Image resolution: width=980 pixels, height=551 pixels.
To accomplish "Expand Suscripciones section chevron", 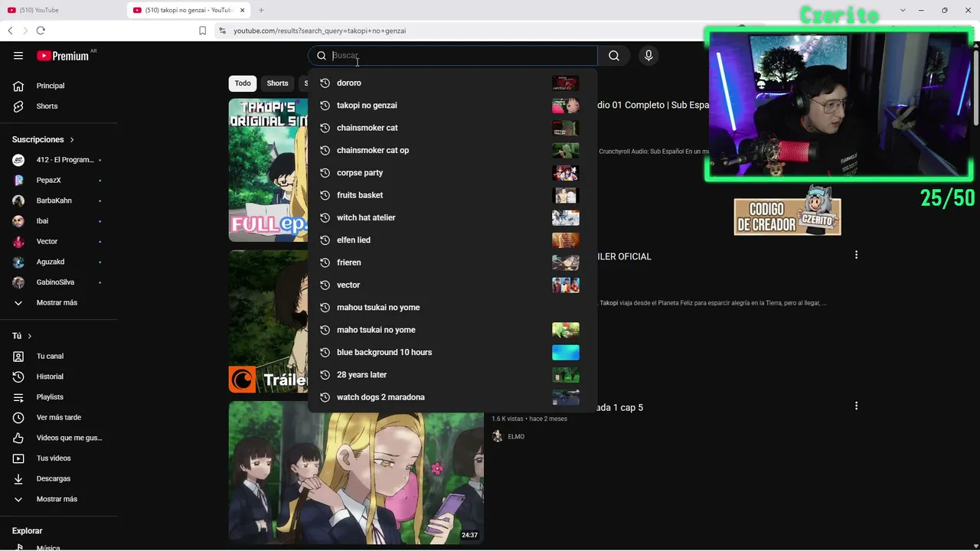I will click(x=72, y=140).
